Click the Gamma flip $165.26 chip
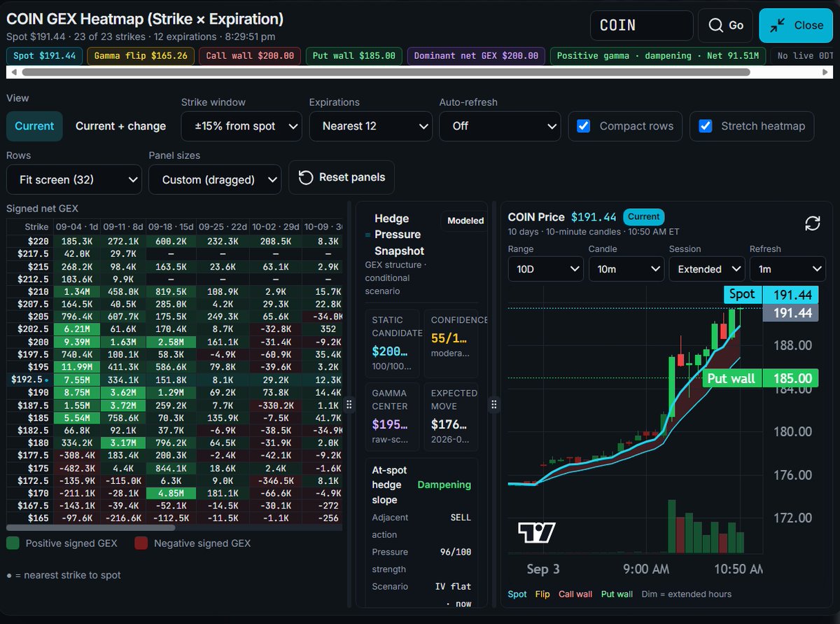840x624 pixels. pyautogui.click(x=141, y=56)
